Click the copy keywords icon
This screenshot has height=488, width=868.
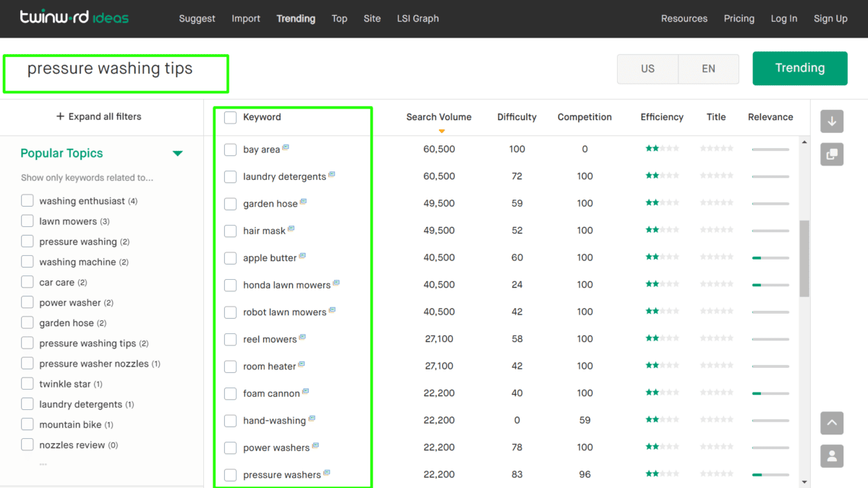[x=832, y=154]
